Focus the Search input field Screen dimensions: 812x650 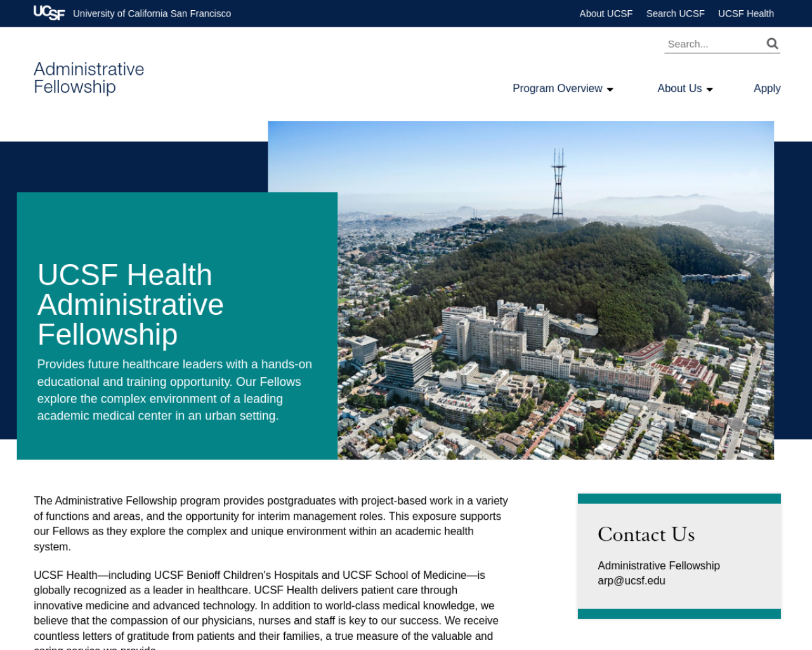pos(714,44)
